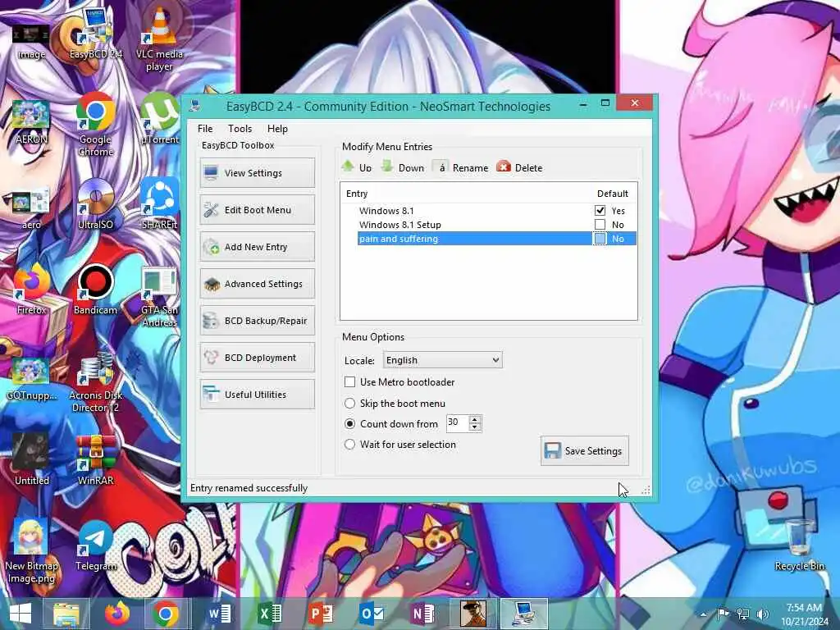Open EasyBCD 2.4 desktop shortcut
Image resolution: width=840 pixels, height=630 pixels.
point(95,34)
